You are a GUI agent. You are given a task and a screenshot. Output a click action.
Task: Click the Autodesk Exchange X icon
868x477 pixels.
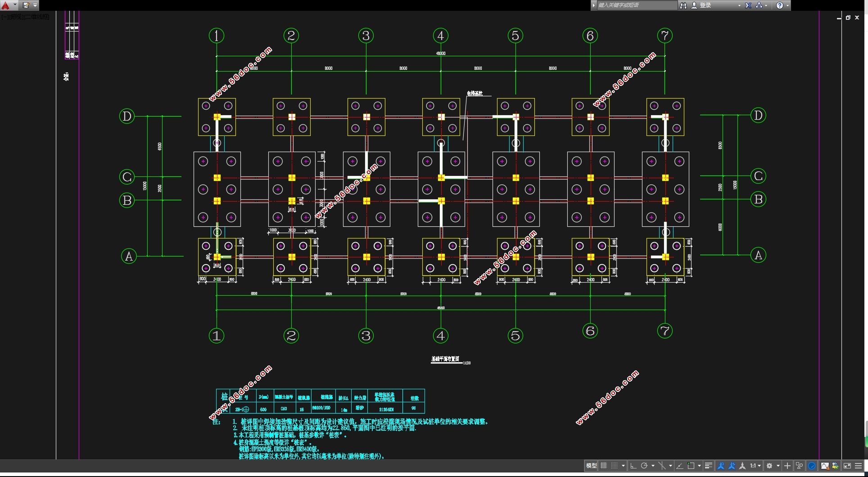(x=748, y=5)
